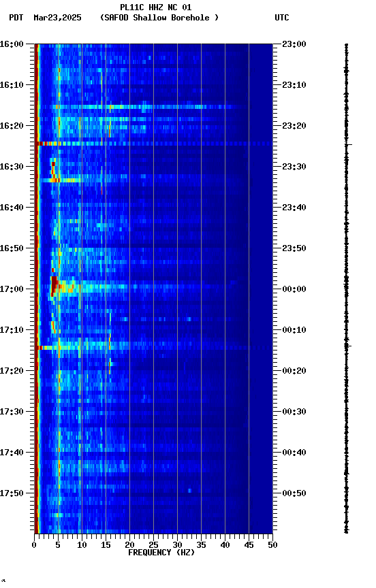Click the 16:40 PDT time label
Image resolution: width=376 pixels, height=588 pixels.
[x=12, y=208]
